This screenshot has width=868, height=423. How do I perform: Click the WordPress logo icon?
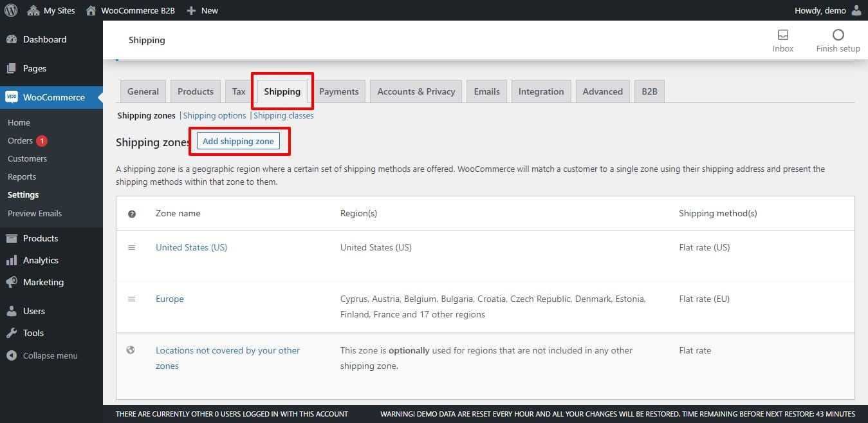click(11, 10)
